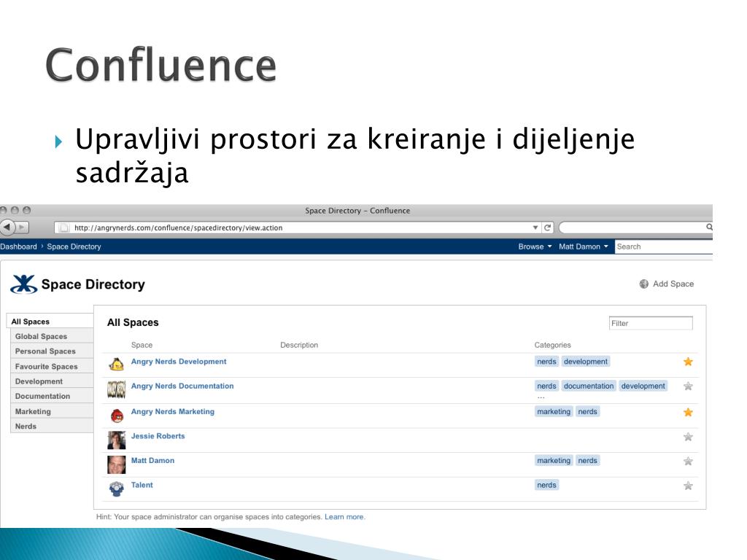Viewport: 747px width, 560px height.
Task: Favourite Jessie Roberts space star
Action: click(x=688, y=437)
